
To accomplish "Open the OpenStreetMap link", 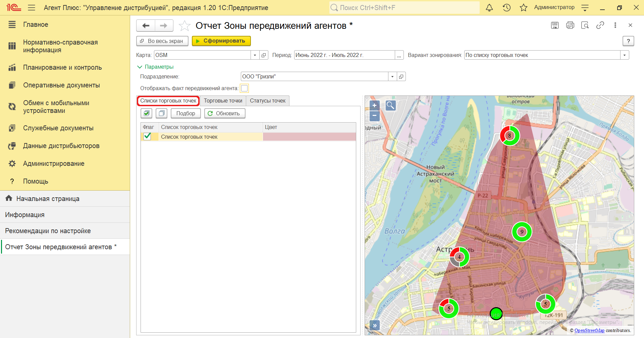I will (589, 330).
